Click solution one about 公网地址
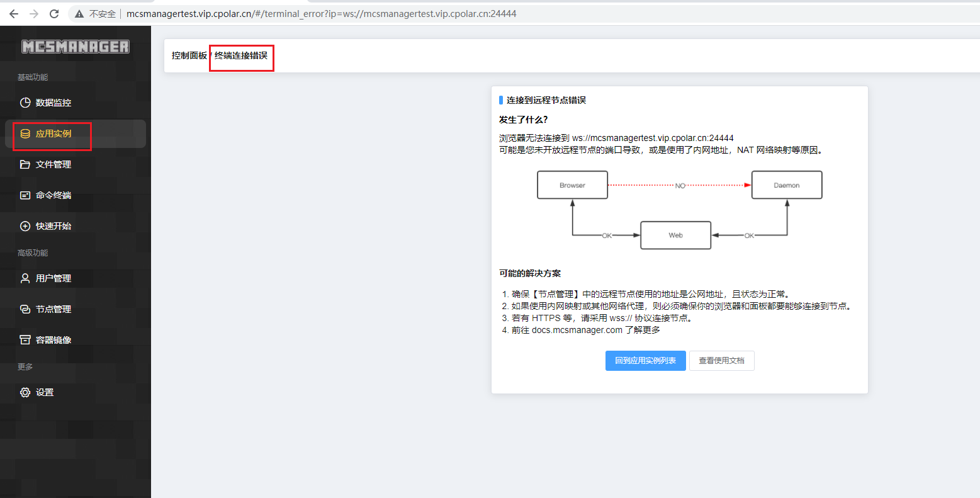The width and height of the screenshot is (980, 498). point(651,294)
